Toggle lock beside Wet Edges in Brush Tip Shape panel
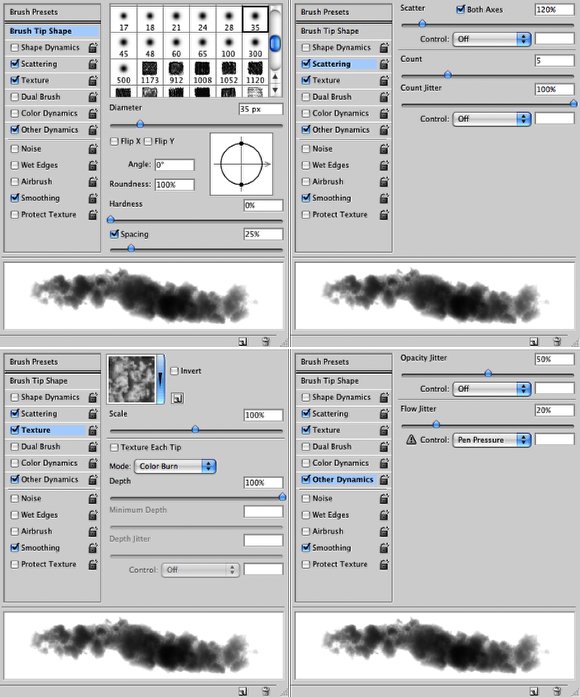580x697 pixels. click(93, 165)
